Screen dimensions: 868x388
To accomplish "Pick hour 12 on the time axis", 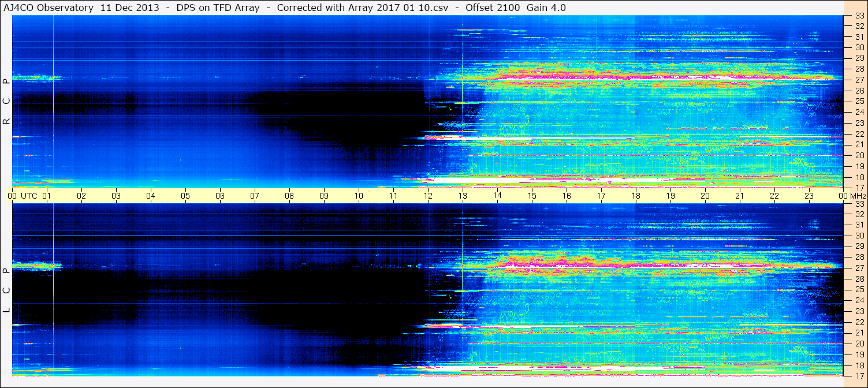I will click(x=429, y=196).
